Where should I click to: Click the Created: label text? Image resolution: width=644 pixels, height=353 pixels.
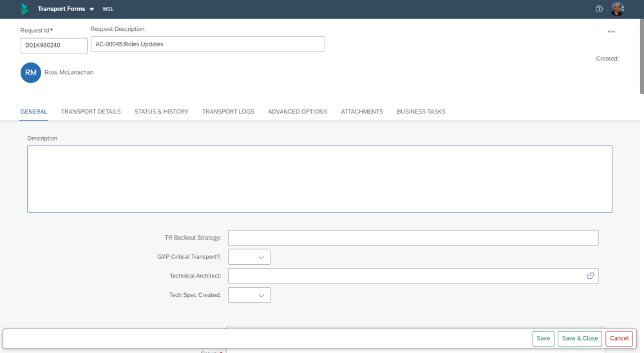pos(607,59)
